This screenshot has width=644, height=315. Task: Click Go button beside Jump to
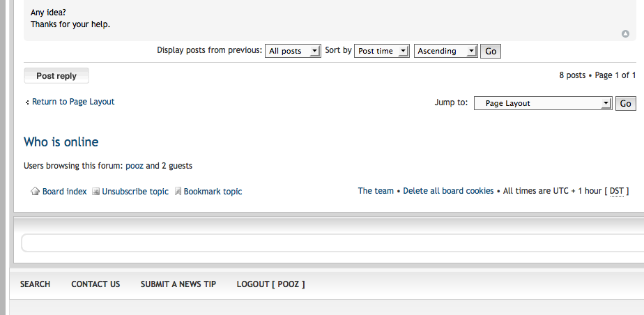625,103
